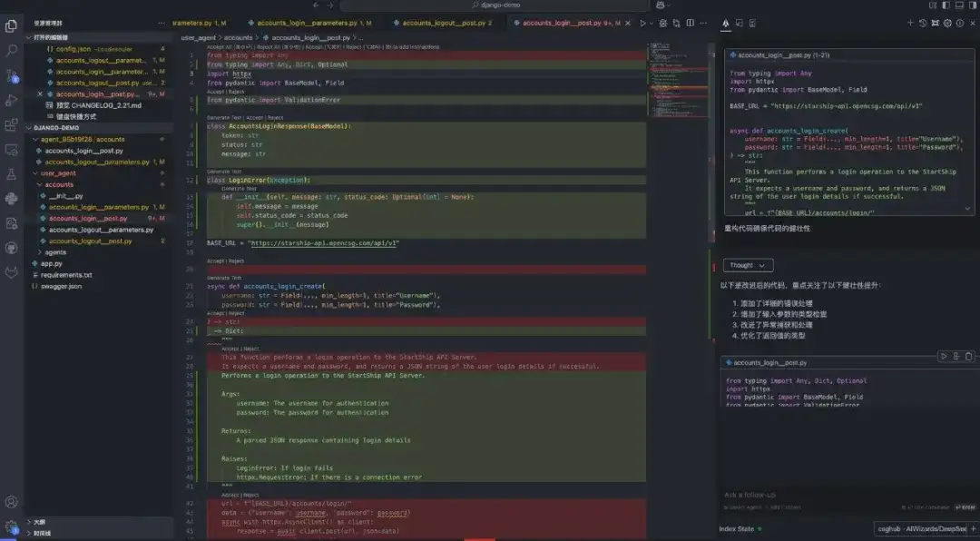The height and width of the screenshot is (541, 980).
Task: Open __init__.py in explorer
Action: coord(65,196)
